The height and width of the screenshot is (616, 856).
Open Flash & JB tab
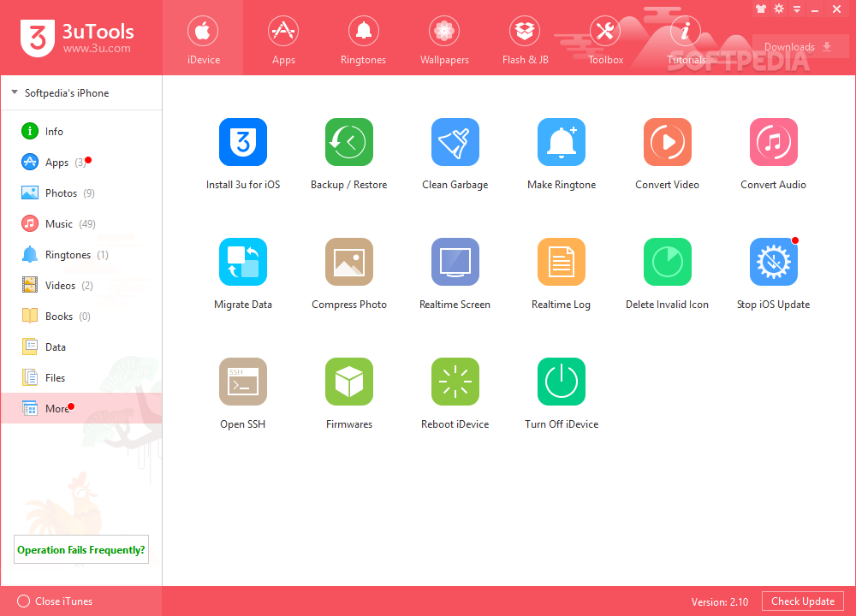tap(525, 38)
